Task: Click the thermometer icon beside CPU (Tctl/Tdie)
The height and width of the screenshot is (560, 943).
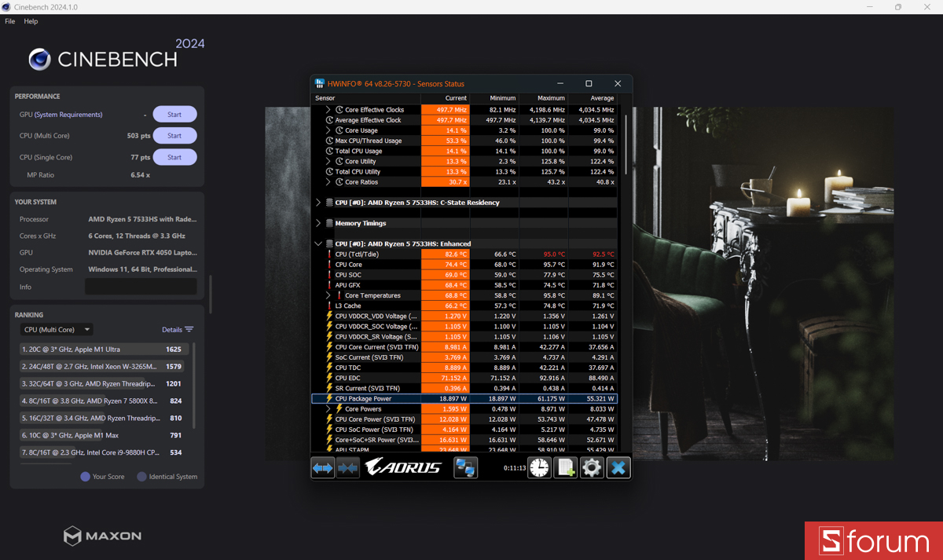Action: (329, 254)
